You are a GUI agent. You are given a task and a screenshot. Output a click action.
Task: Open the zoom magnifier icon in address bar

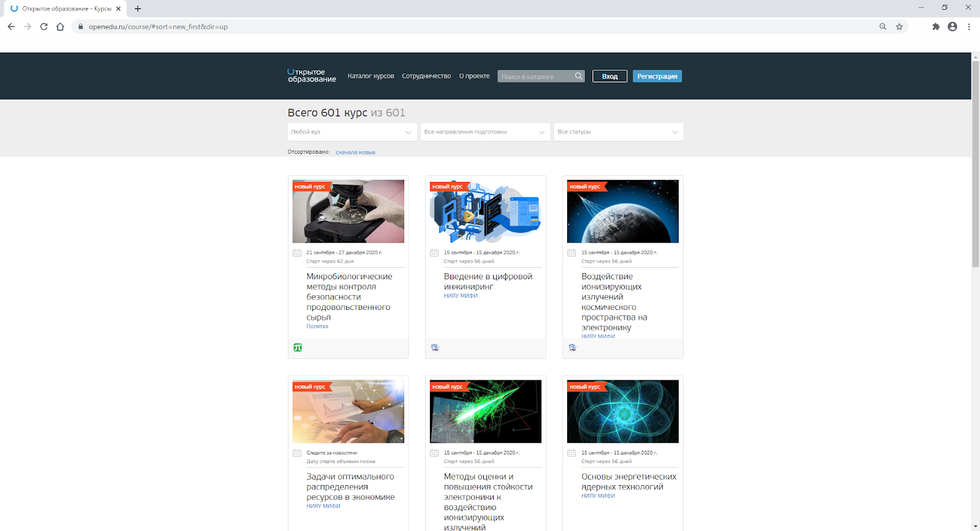coord(883,26)
